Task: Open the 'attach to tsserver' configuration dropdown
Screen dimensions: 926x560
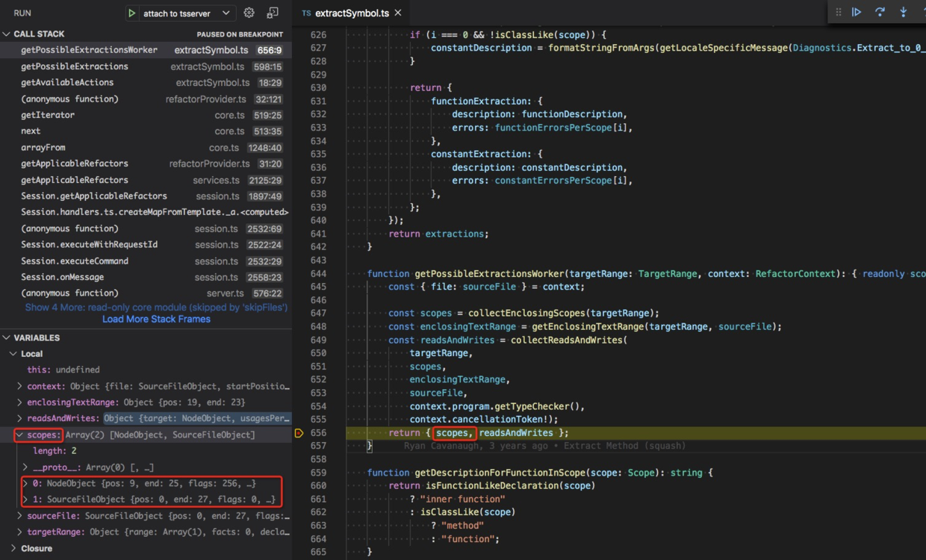Action: click(x=180, y=12)
